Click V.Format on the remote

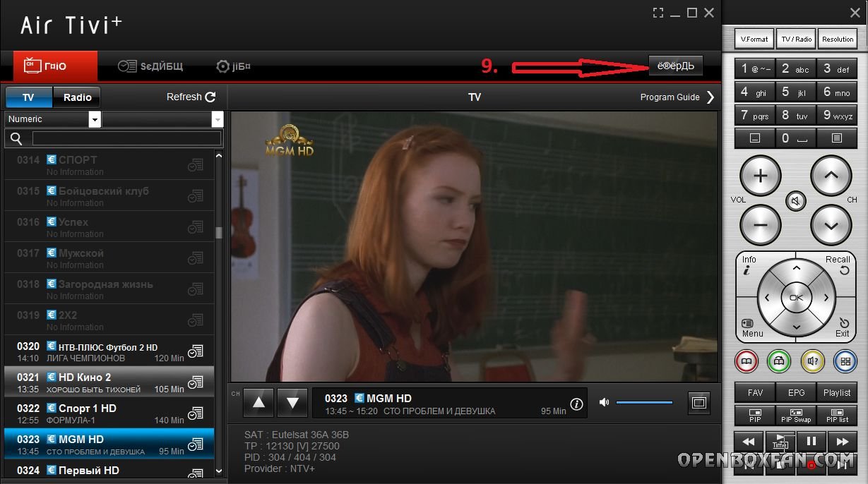[x=755, y=39]
